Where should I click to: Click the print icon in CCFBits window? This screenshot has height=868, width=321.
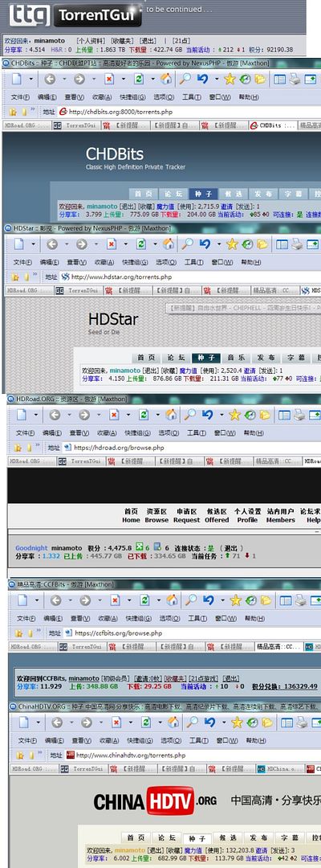tap(301, 600)
